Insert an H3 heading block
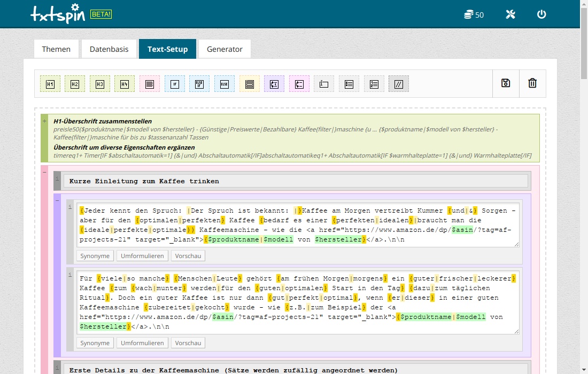This screenshot has height=374, width=588. [100, 84]
